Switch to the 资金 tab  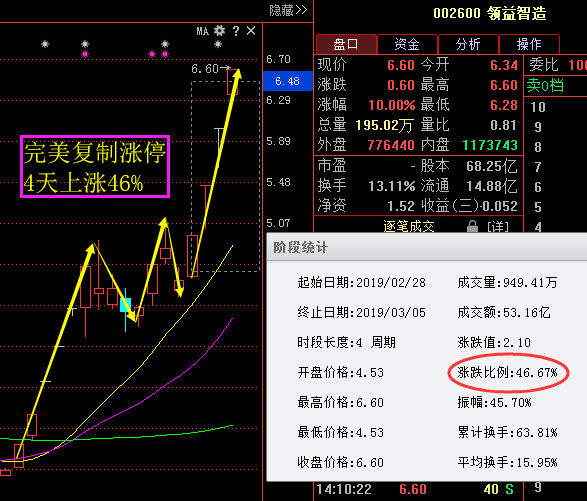click(407, 44)
